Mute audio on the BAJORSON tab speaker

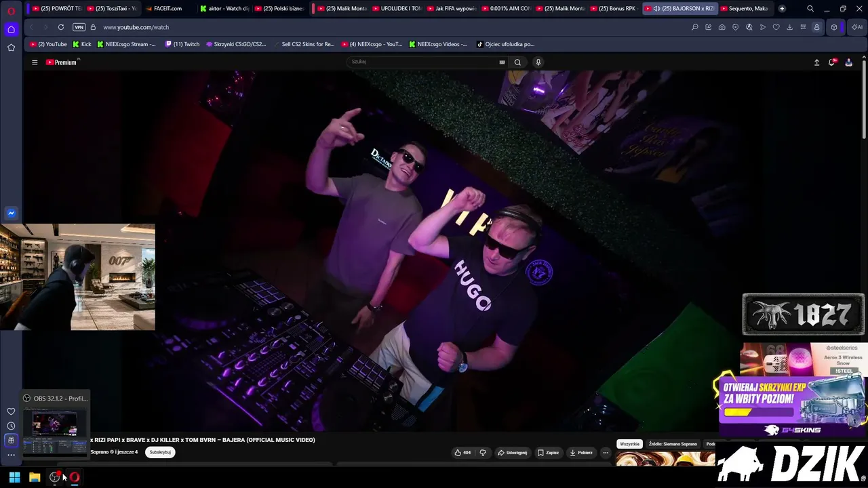coord(656,8)
